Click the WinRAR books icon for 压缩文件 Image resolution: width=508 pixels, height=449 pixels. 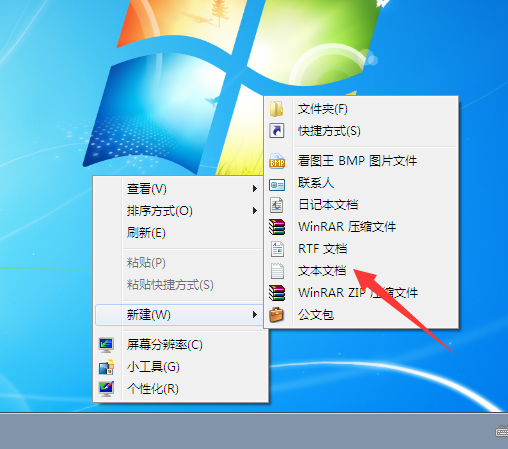tap(277, 227)
